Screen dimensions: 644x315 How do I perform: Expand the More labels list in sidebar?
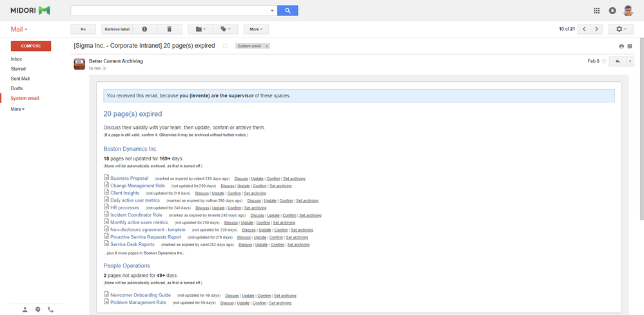point(17,109)
